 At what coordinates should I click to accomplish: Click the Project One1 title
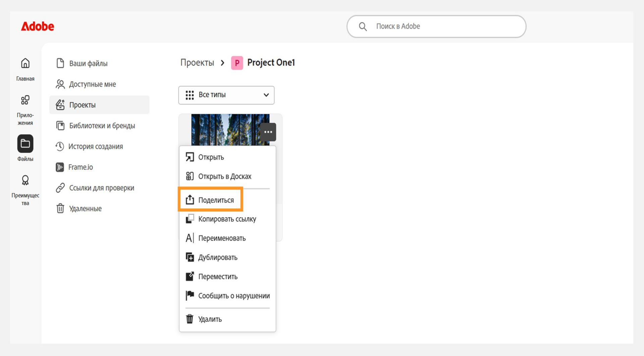271,62
